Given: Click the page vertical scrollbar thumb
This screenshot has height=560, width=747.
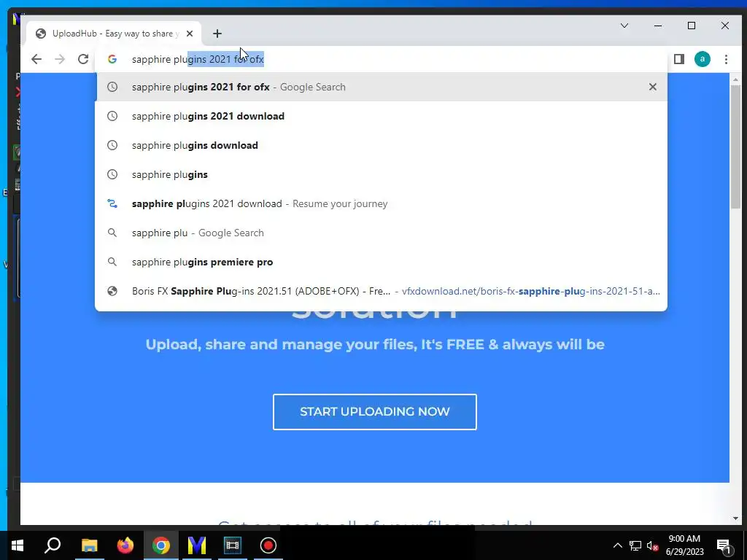Looking at the screenshot, I should pyautogui.click(x=735, y=147).
